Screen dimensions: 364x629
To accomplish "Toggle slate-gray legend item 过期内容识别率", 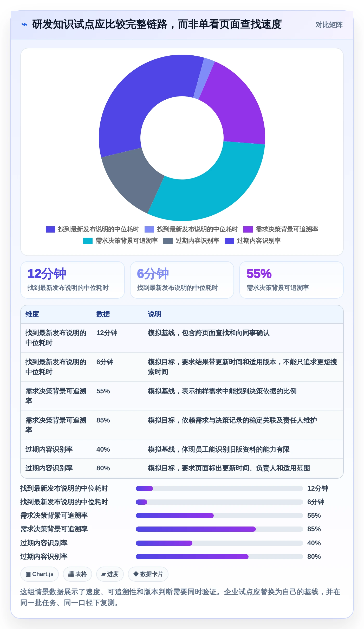I will (191, 241).
